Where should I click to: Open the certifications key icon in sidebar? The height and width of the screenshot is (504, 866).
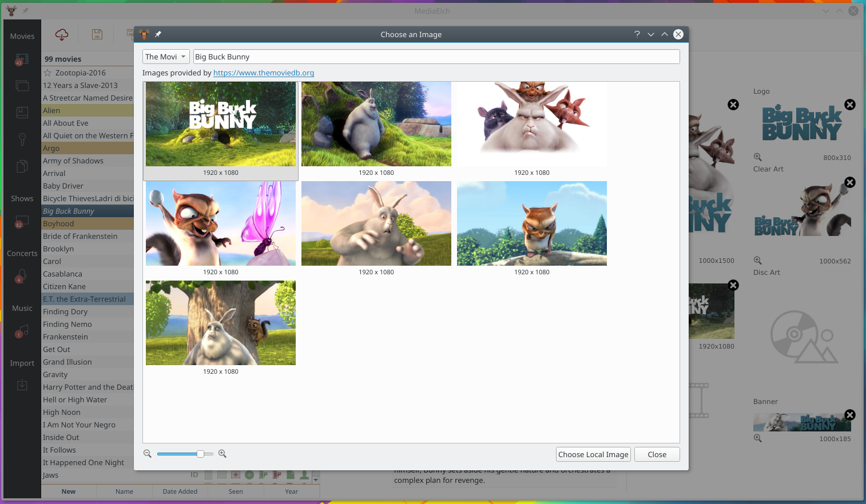(22, 139)
